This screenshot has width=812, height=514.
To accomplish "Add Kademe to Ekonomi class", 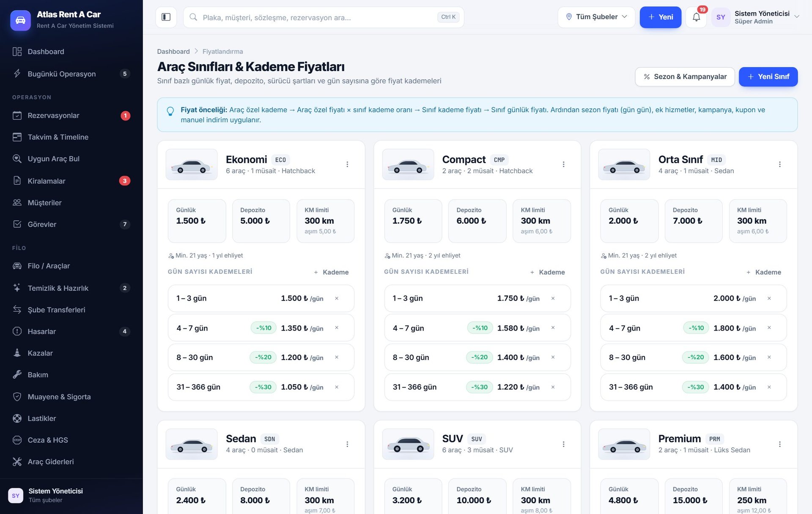I will tap(331, 272).
